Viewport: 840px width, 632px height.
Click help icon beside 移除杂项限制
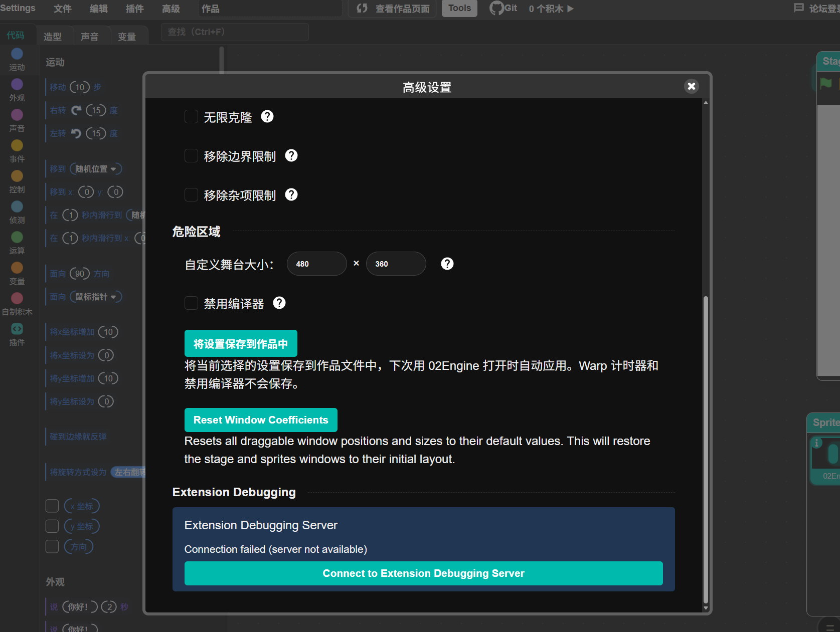pos(291,195)
